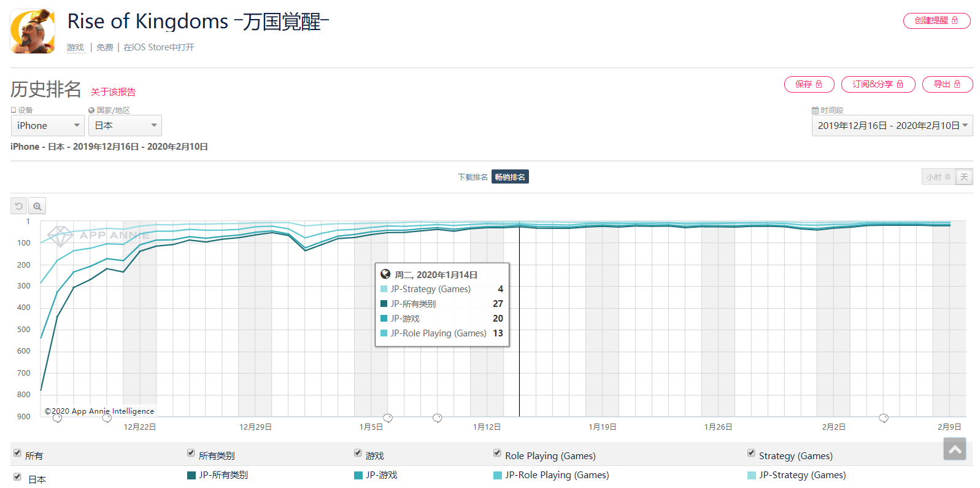Image resolution: width=980 pixels, height=488 pixels.
Task: Click the 12月29日 axis label
Action: click(x=255, y=427)
